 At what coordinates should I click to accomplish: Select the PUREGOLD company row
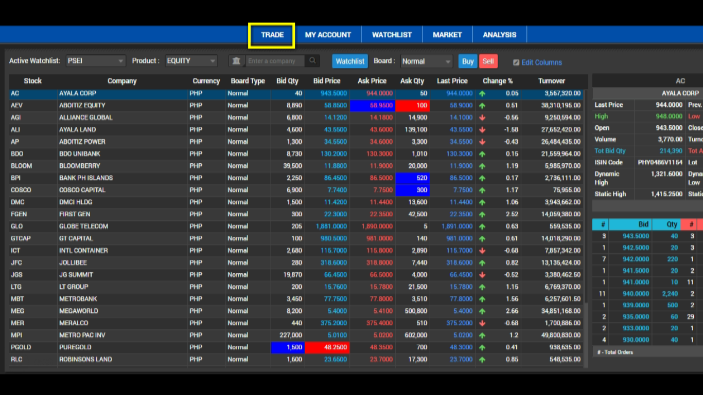click(296, 347)
